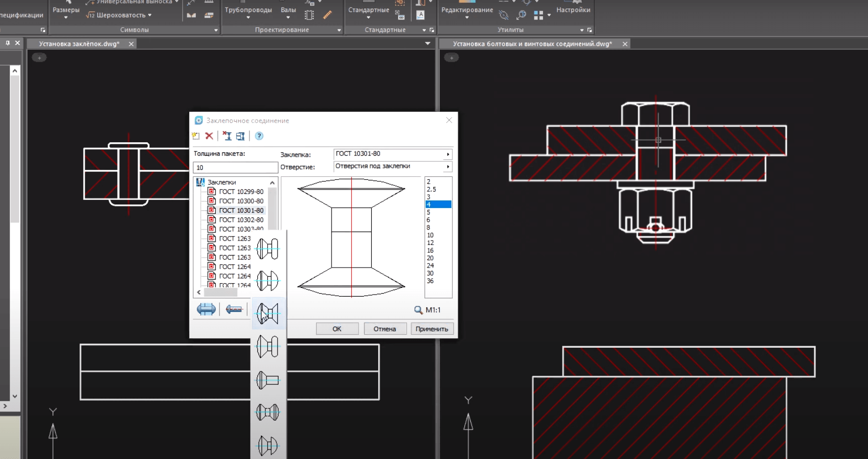Expand the Проектирование panel arrow
The width and height of the screenshot is (868, 459).
(x=339, y=30)
